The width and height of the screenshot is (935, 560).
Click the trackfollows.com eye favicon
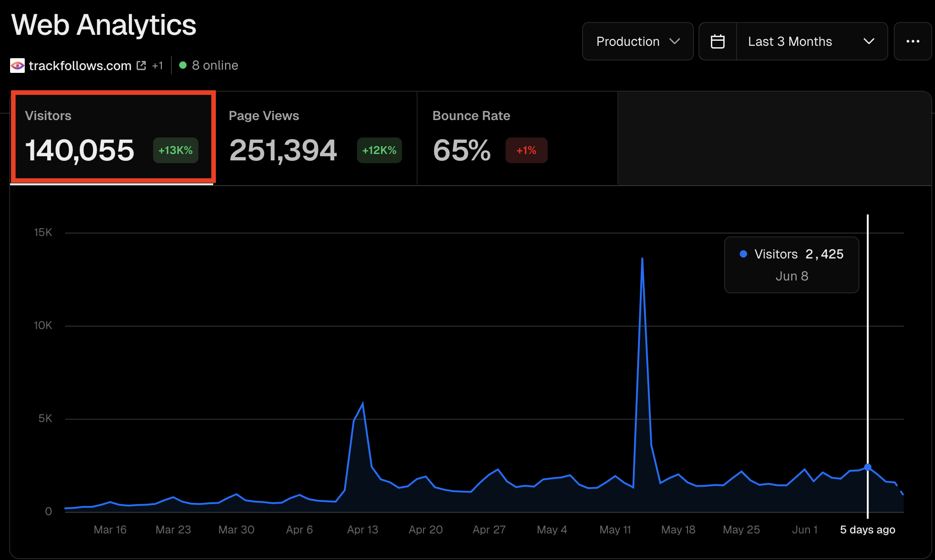tap(17, 66)
